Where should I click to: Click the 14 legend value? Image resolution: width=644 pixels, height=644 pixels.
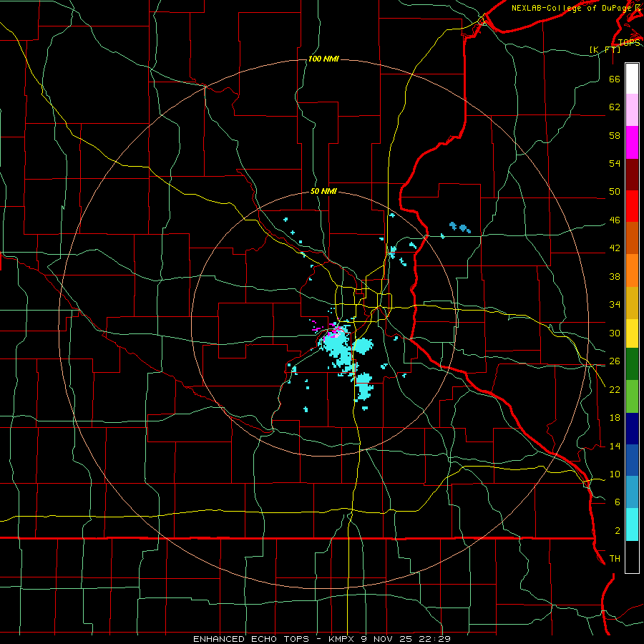[615, 446]
